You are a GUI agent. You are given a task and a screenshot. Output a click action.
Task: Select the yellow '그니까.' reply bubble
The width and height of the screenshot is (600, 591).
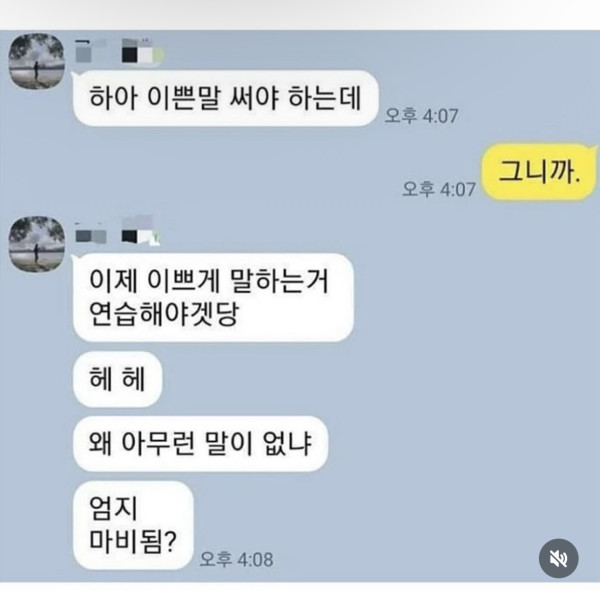[539, 172]
